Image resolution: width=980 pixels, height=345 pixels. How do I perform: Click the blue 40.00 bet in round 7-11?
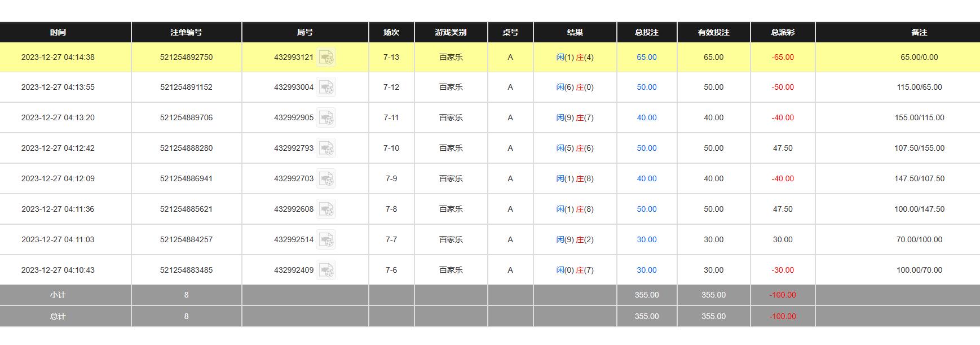click(647, 117)
